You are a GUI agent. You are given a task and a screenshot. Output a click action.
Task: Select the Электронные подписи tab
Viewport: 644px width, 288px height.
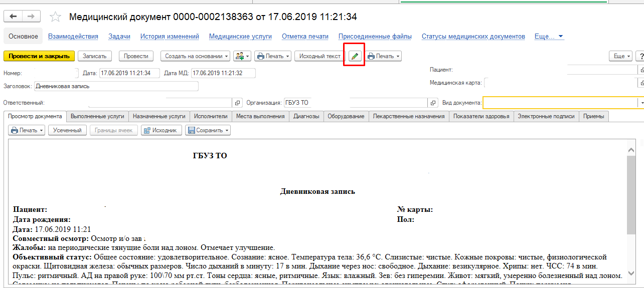tap(546, 116)
